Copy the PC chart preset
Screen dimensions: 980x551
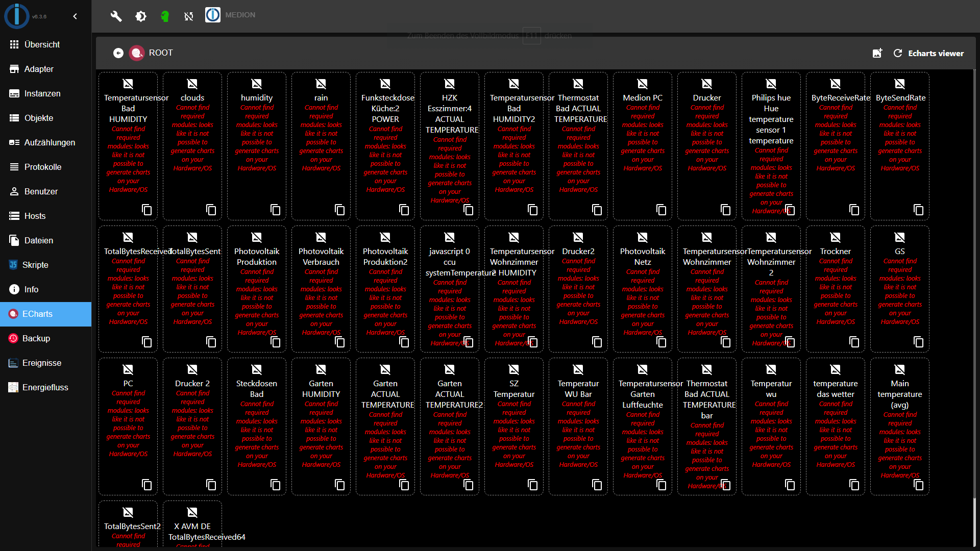(146, 485)
